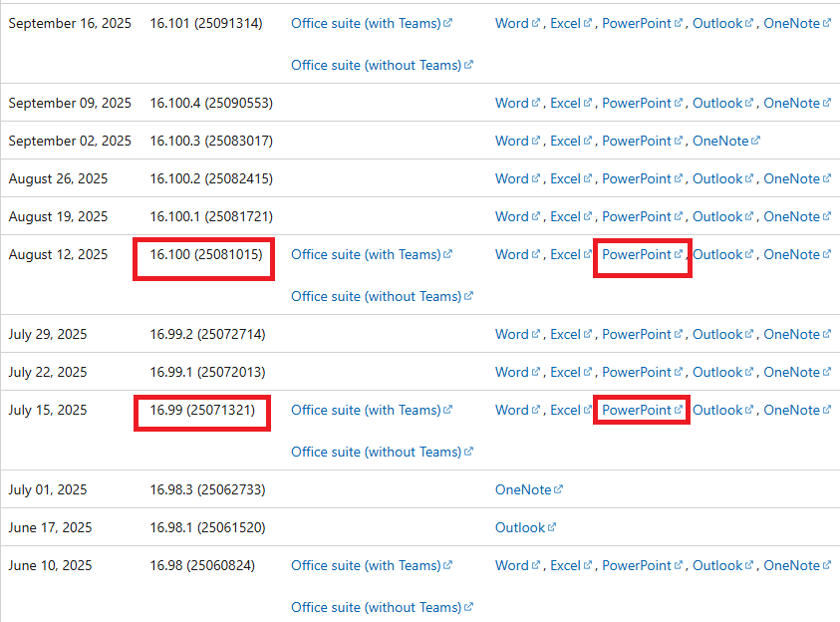Viewport: 840px width, 622px height.
Task: Open Office suite (without Teams) for 16.101 release
Action: coord(382,66)
